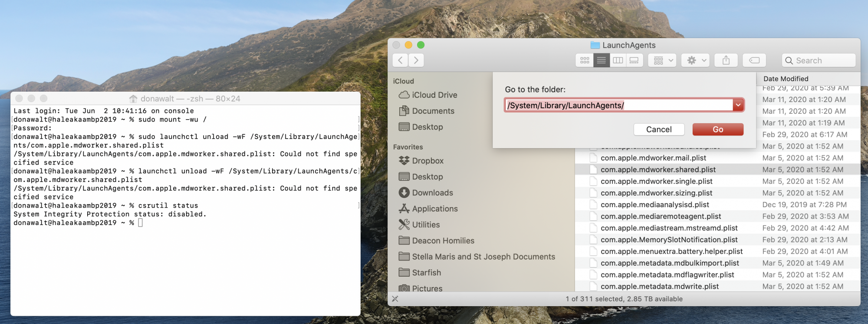Screen dimensions: 868x324
Task: Select com.apple.metadata.mdflagwriter.plist
Action: tap(667, 275)
